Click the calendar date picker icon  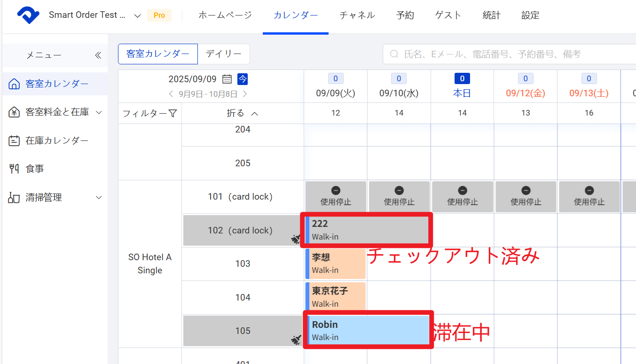coord(227,79)
